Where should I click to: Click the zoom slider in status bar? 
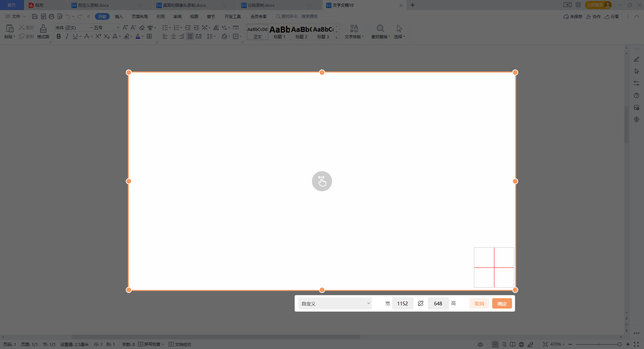(599, 344)
